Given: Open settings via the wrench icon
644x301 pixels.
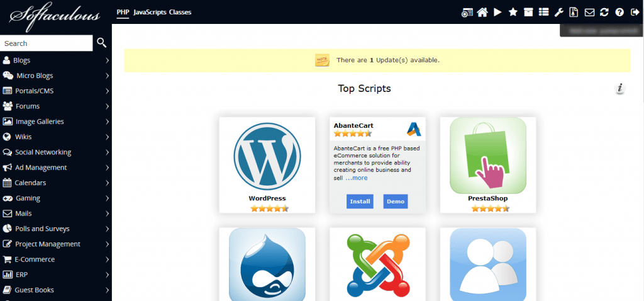Looking at the screenshot, I should point(558,13).
